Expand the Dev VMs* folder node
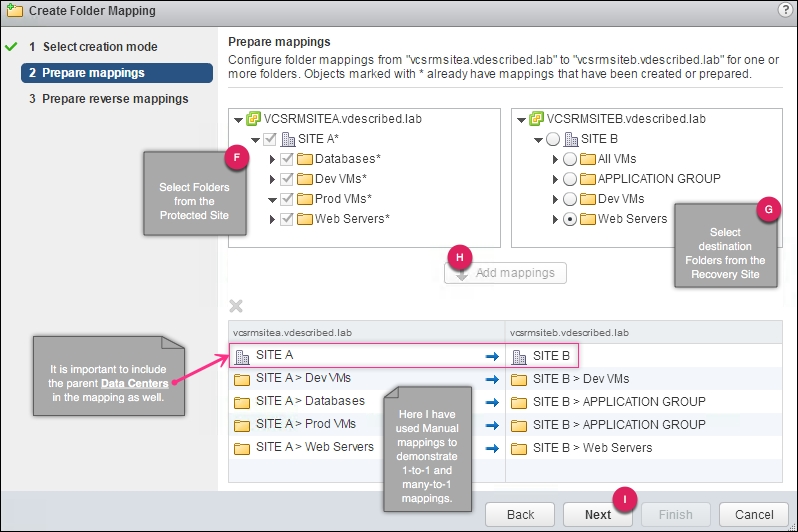The image size is (798, 532). pyautogui.click(x=272, y=179)
